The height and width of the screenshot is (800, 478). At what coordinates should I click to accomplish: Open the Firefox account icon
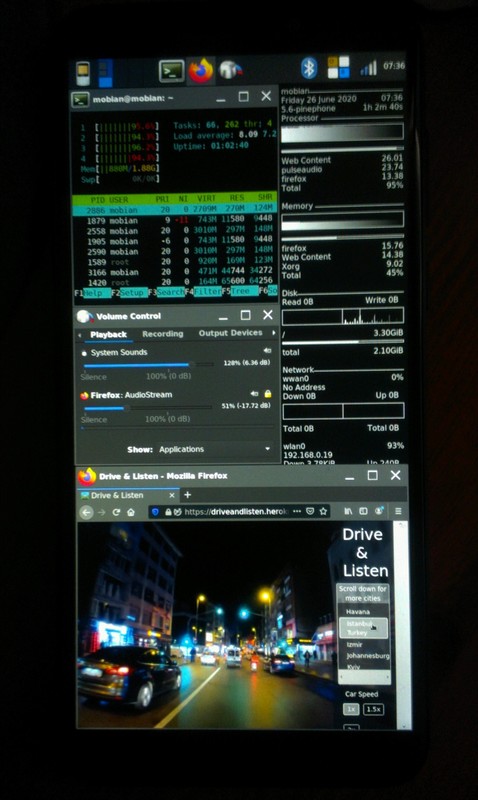[380, 510]
